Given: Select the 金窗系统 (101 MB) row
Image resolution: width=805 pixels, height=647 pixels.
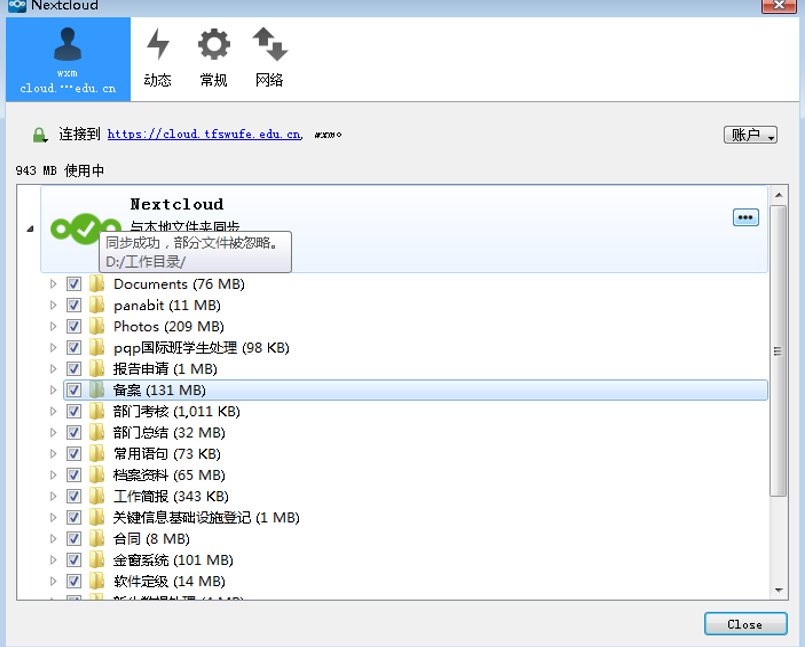Looking at the screenshot, I should [416, 560].
